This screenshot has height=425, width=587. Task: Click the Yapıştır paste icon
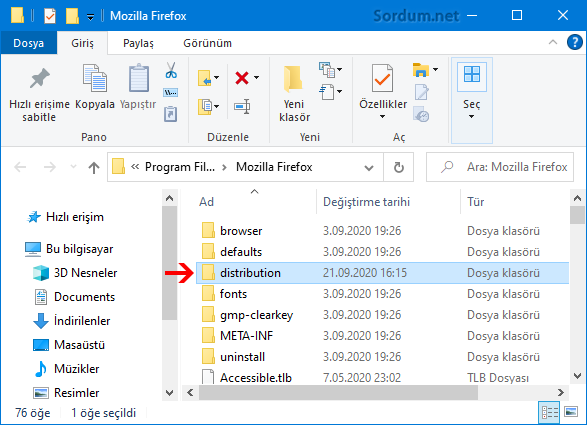(x=139, y=78)
